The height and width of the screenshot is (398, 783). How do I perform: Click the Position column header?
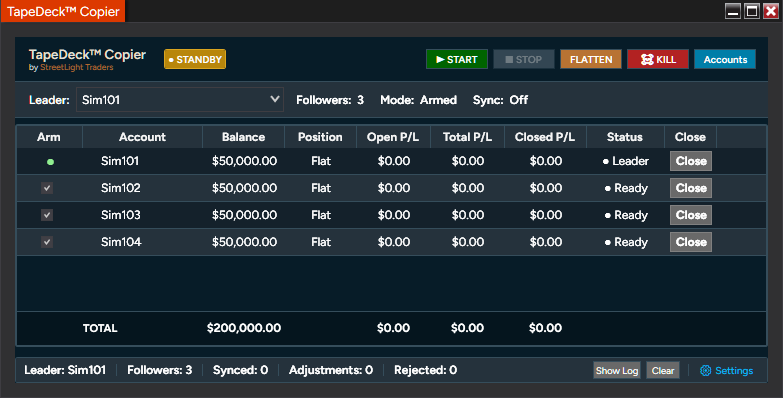[x=320, y=137]
